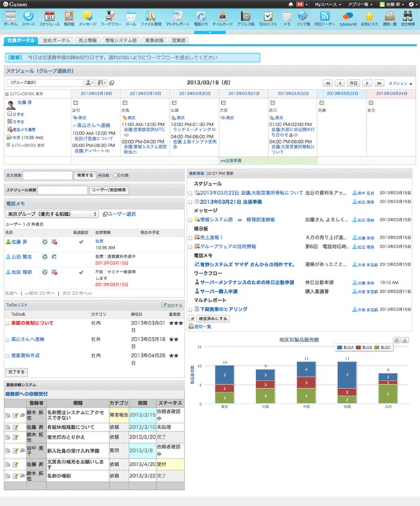Click the 製品A legend color swatch
The image size is (420, 506).
tap(338, 348)
